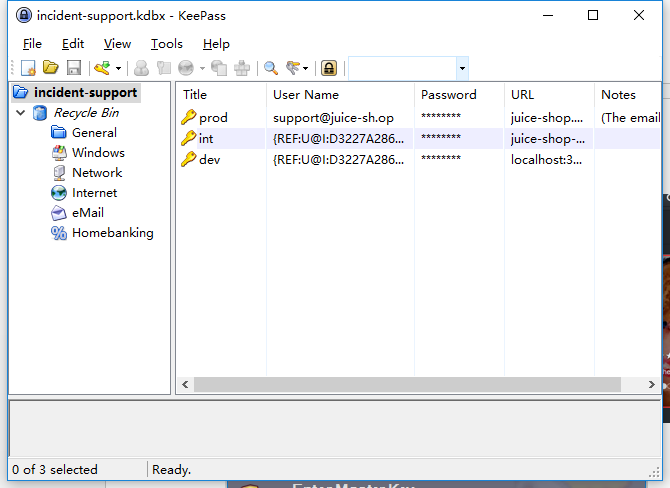Click the Homebanking percent icon in tree
This screenshot has height=488, width=670.
click(x=59, y=233)
